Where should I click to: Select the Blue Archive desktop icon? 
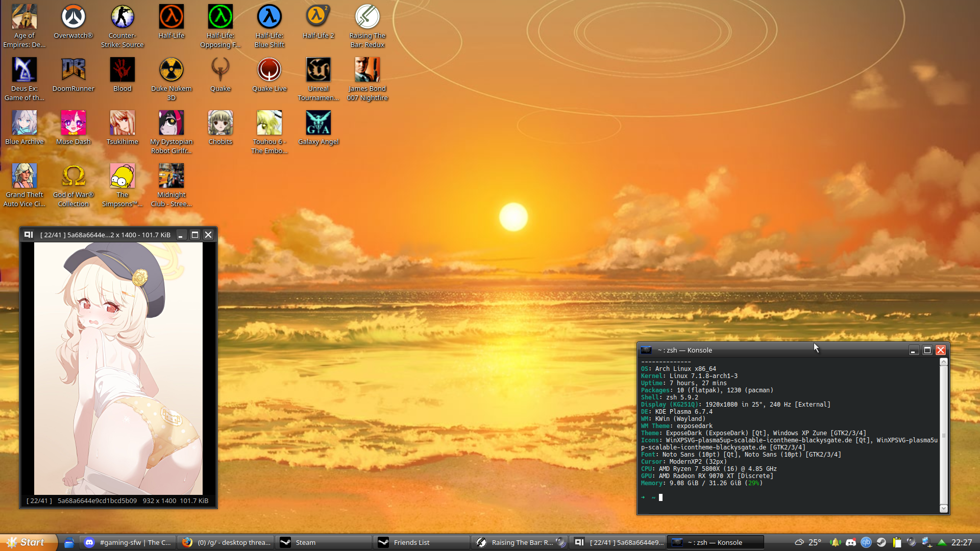click(x=24, y=128)
